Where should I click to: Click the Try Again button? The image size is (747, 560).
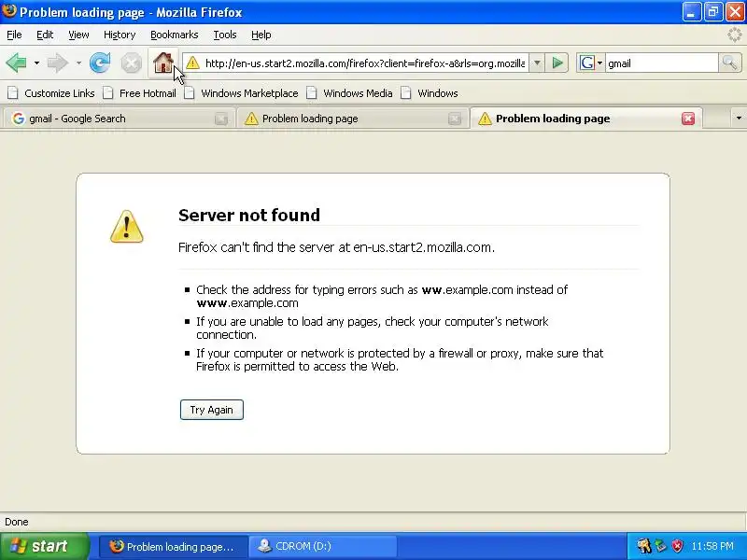[212, 410]
